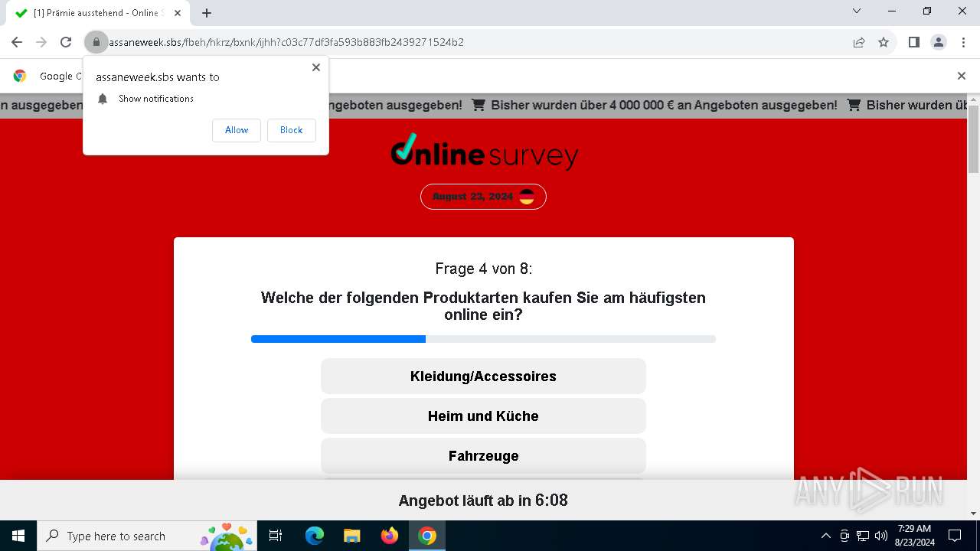Open the side panel icon
Viewport: 980px width, 551px height.
(914, 42)
